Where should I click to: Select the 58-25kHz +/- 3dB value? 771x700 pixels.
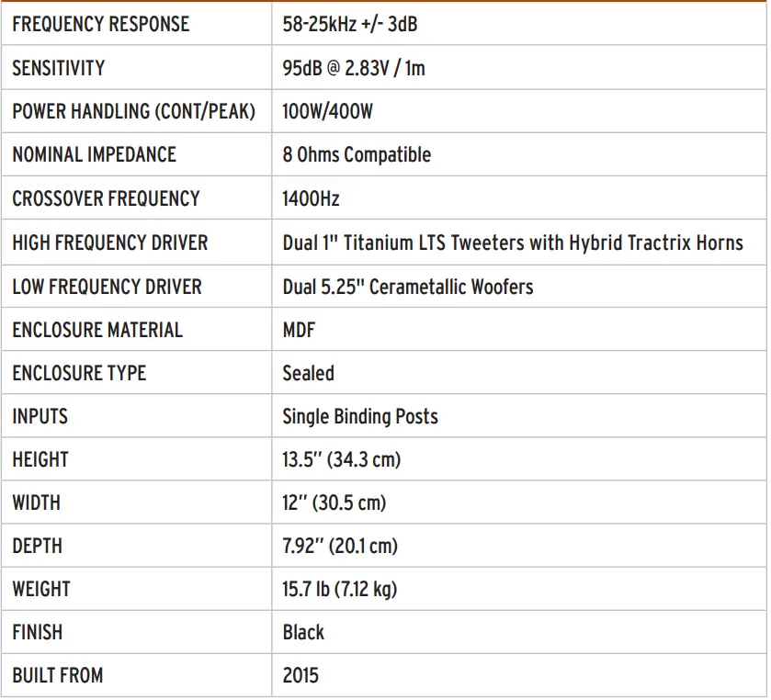(349, 25)
